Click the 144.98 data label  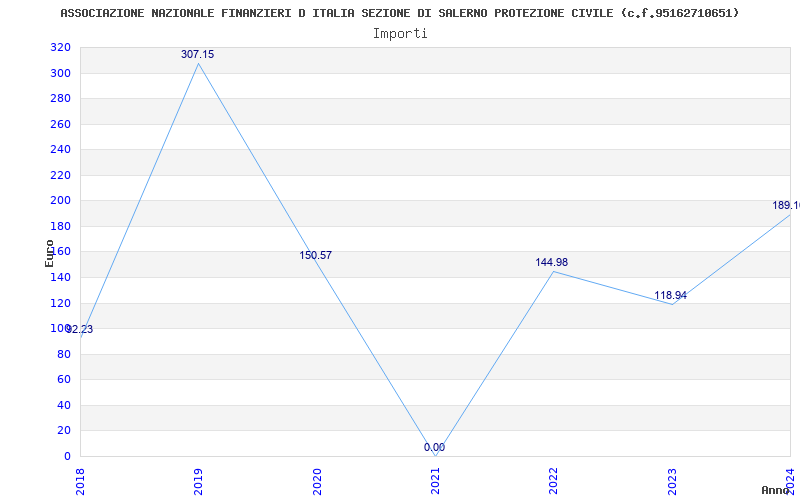pyautogui.click(x=552, y=262)
